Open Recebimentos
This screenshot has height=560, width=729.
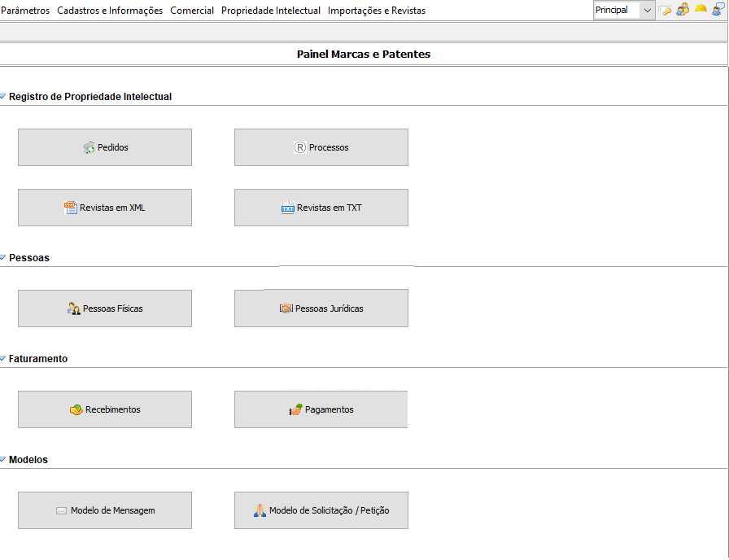pos(105,409)
